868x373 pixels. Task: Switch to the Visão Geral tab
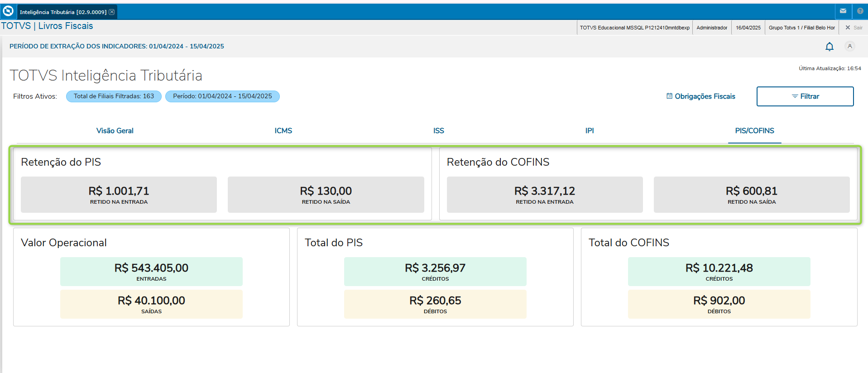pos(115,131)
